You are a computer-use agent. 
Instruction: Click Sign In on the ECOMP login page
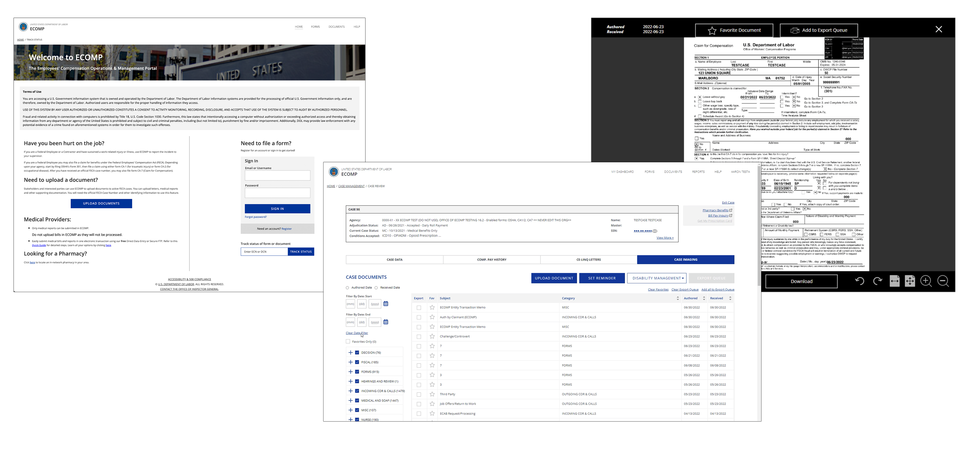tap(277, 209)
